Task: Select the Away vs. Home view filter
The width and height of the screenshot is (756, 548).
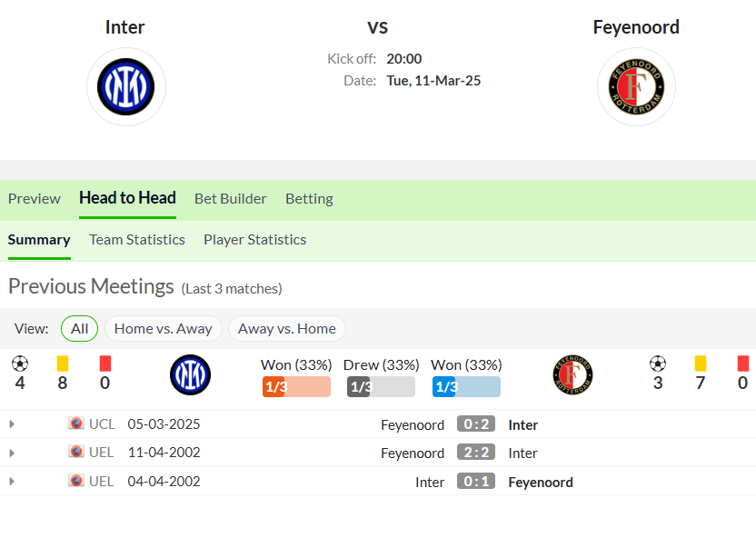Action: point(287,328)
